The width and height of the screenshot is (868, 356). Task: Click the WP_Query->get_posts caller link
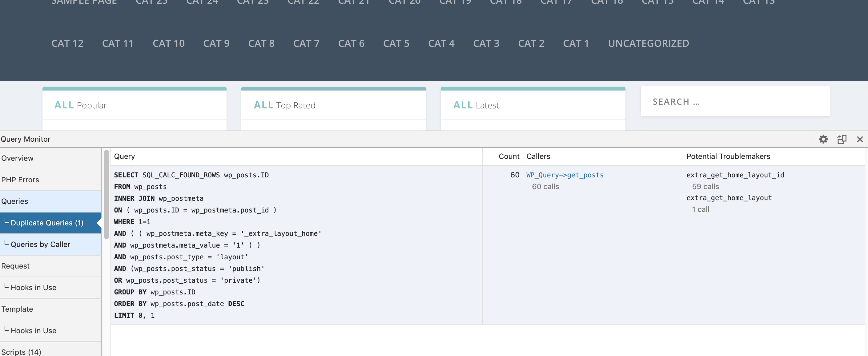565,175
